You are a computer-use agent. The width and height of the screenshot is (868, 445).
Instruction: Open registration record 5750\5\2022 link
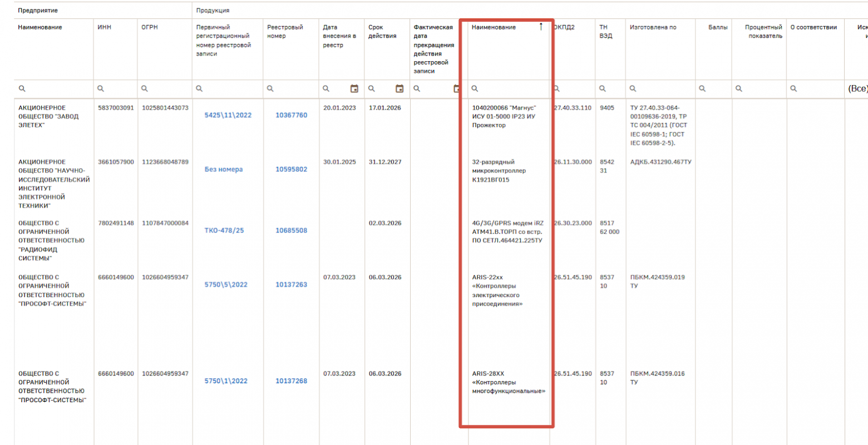pos(226,284)
